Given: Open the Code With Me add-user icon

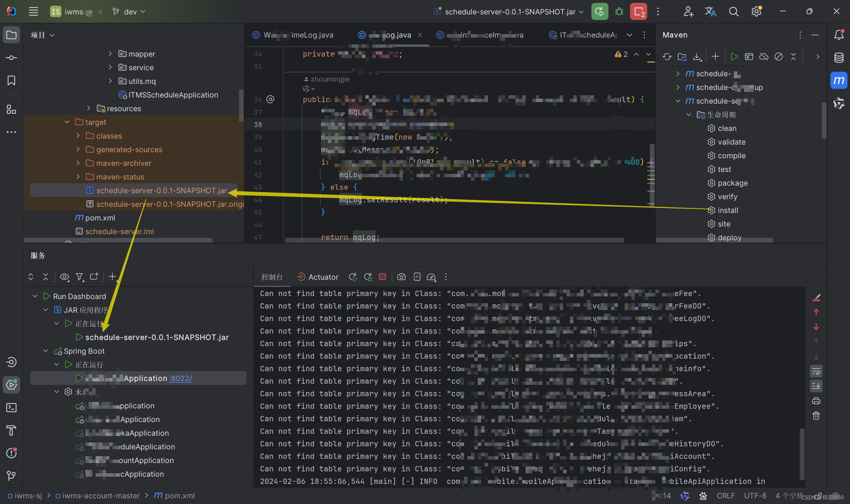Looking at the screenshot, I should coord(688,11).
